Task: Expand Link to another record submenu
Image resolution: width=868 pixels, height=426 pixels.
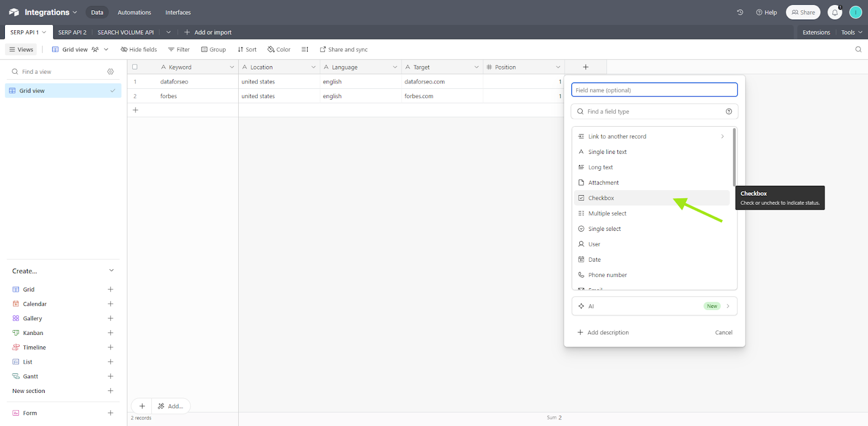Action: pos(723,137)
